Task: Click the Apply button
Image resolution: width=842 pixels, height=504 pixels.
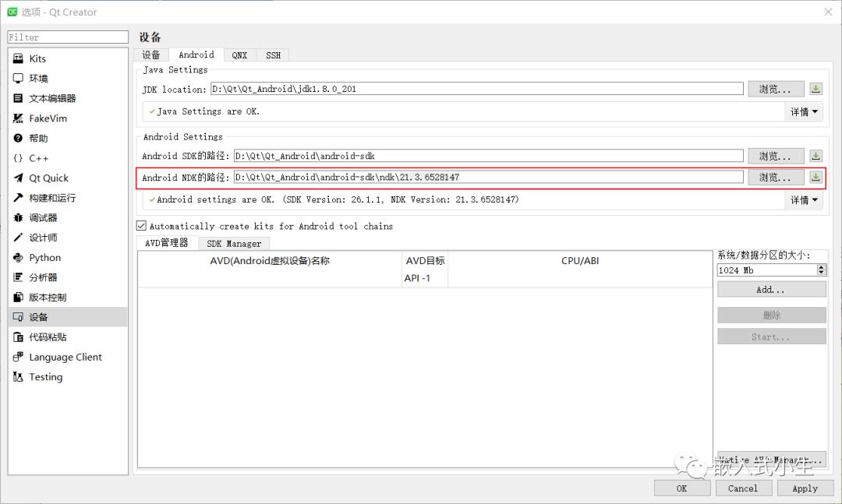Action: (x=805, y=488)
